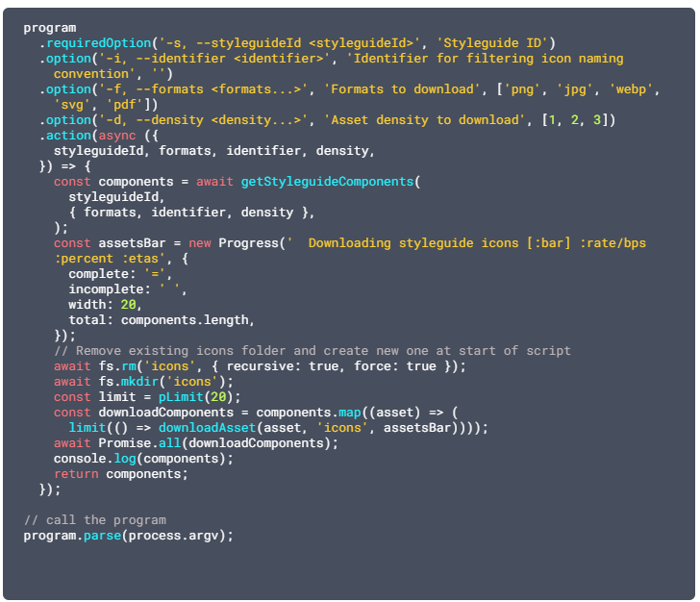Click process.argv argument

(173, 536)
